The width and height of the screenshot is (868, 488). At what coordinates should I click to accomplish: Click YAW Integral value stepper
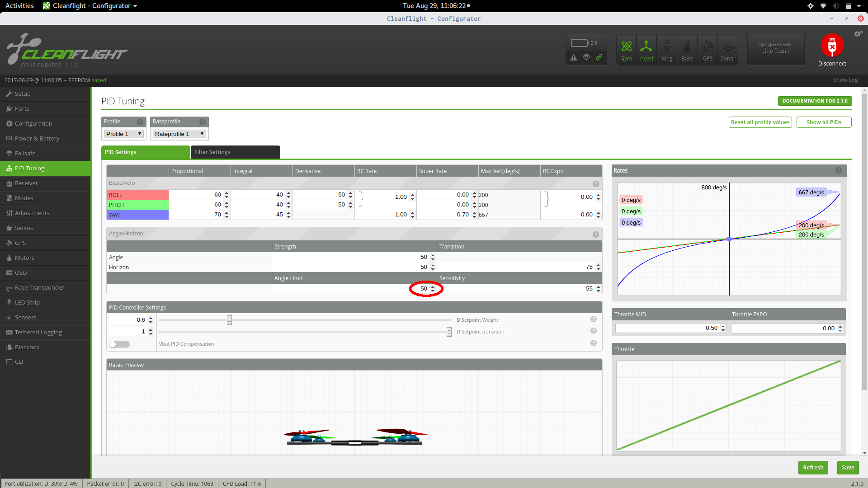pyautogui.click(x=288, y=215)
